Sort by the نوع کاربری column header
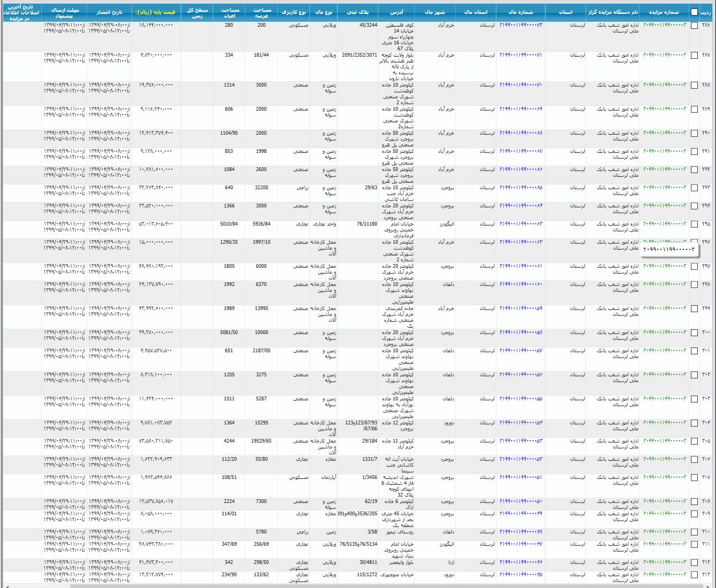Screen dimensions: 716x588 294,12
